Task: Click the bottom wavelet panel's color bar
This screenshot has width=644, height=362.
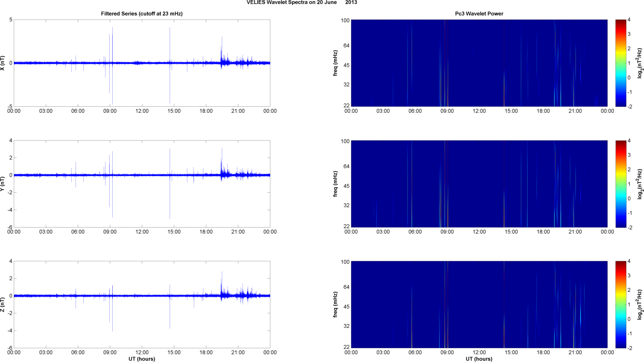Action: pyautogui.click(x=621, y=305)
